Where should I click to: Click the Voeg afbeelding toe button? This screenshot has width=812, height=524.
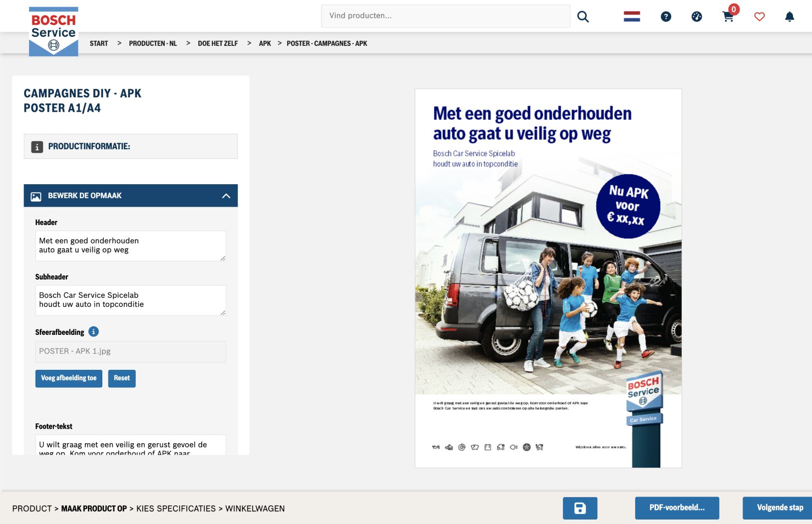69,378
